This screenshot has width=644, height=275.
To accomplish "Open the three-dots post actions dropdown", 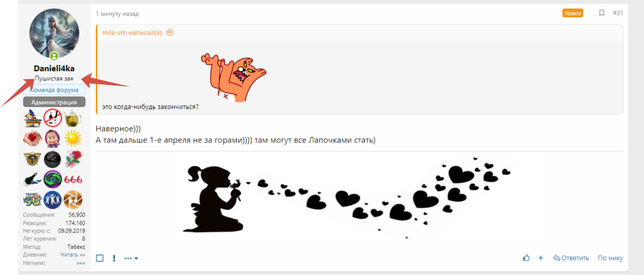I will pos(131,258).
